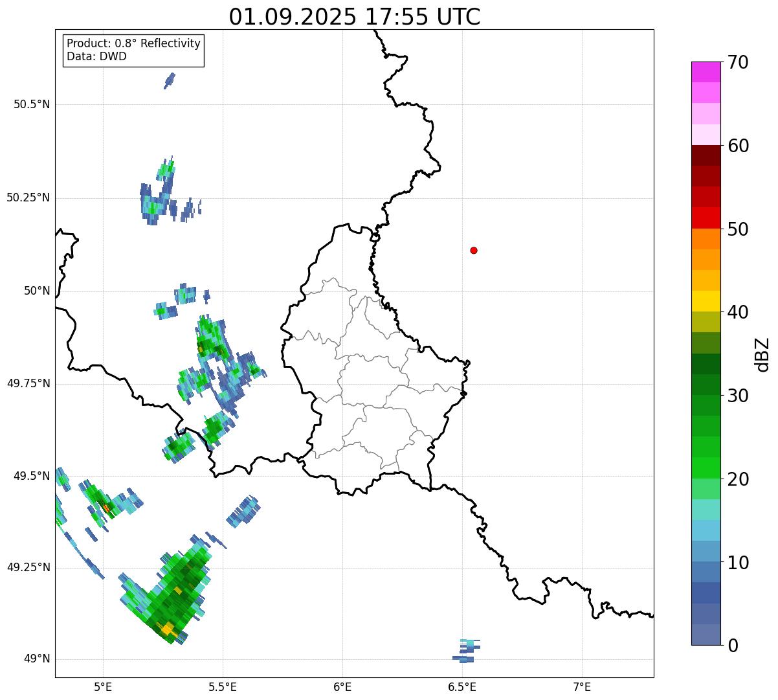778x700 pixels.
Task: Click the small blue echoes near 49.4°N 5.6°E
Action: click(243, 511)
